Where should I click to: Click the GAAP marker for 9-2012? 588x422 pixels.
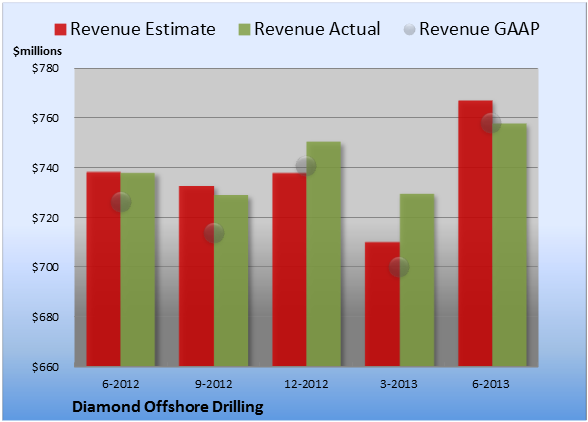click(214, 233)
